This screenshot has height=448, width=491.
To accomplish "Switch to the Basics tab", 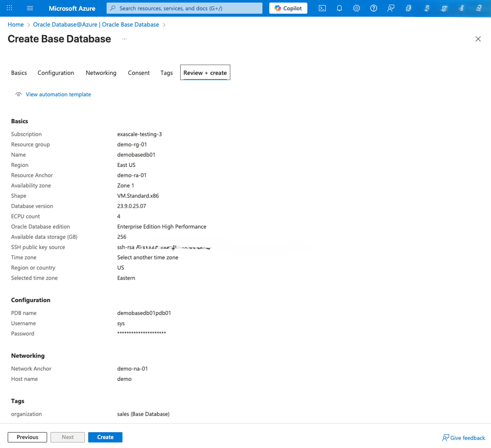I will [19, 73].
